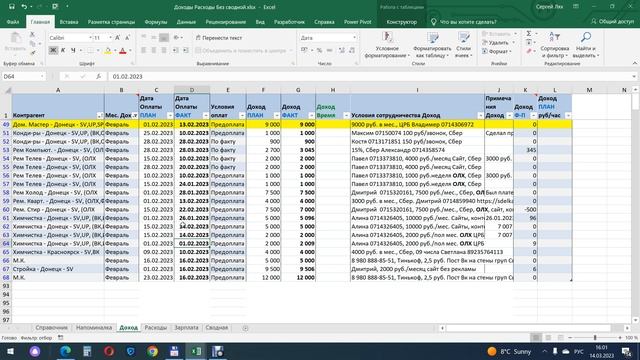Click the Clear eraser icon
This screenshot has width=640, height=360.
529,51
